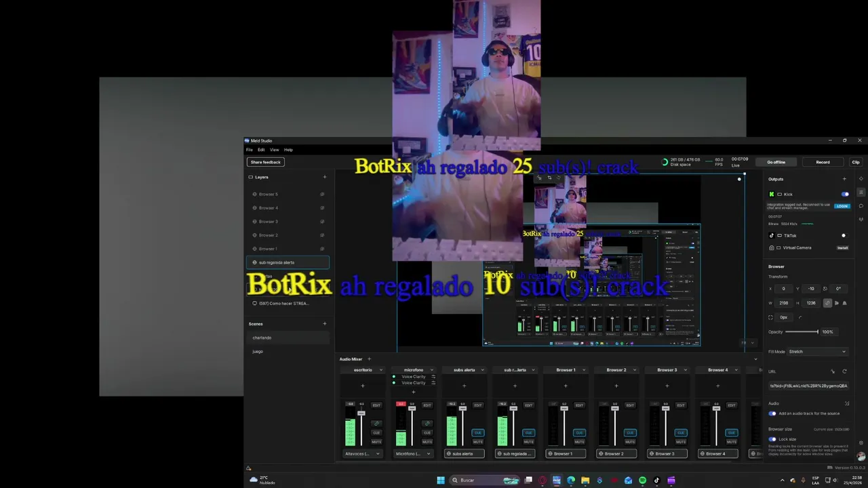
Task: Toggle visibility of the Browser 3 layer
Action: point(322,222)
